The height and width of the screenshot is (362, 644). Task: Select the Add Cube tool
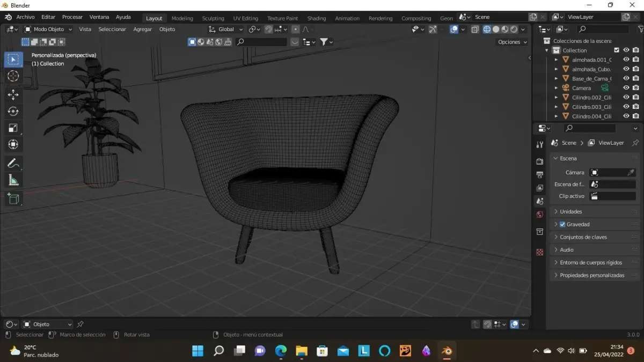coord(13,199)
